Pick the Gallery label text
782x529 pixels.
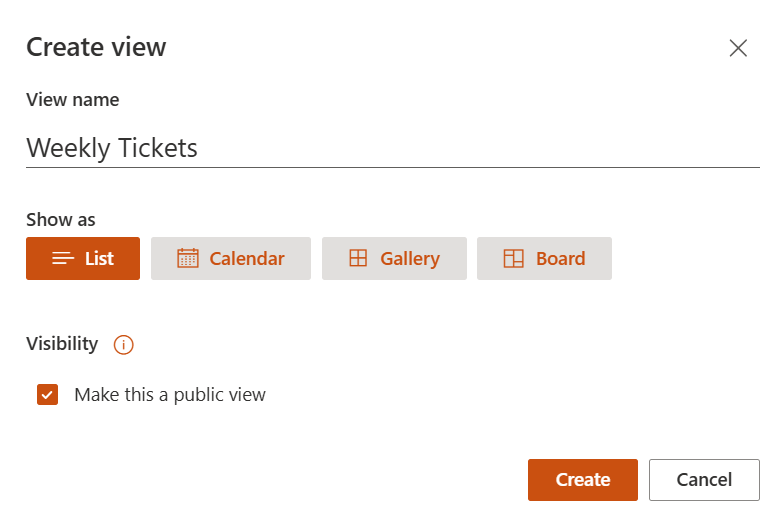pos(409,258)
